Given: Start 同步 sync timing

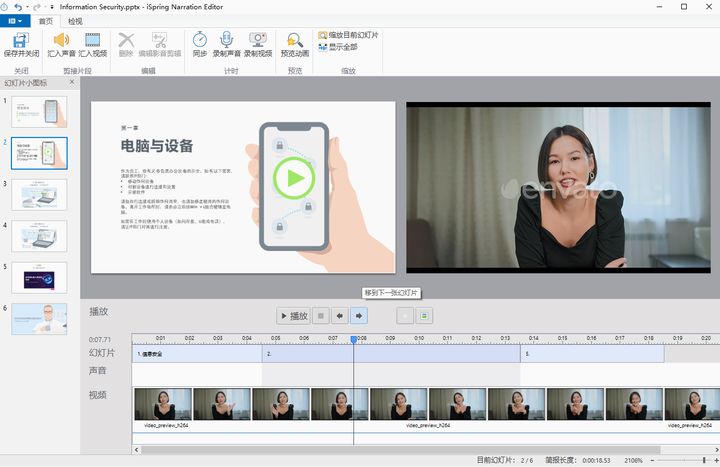Looking at the screenshot, I should tap(199, 45).
